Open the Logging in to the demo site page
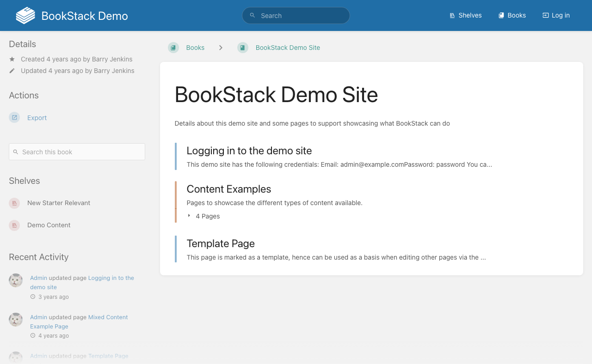This screenshot has width=592, height=364. coord(249,151)
